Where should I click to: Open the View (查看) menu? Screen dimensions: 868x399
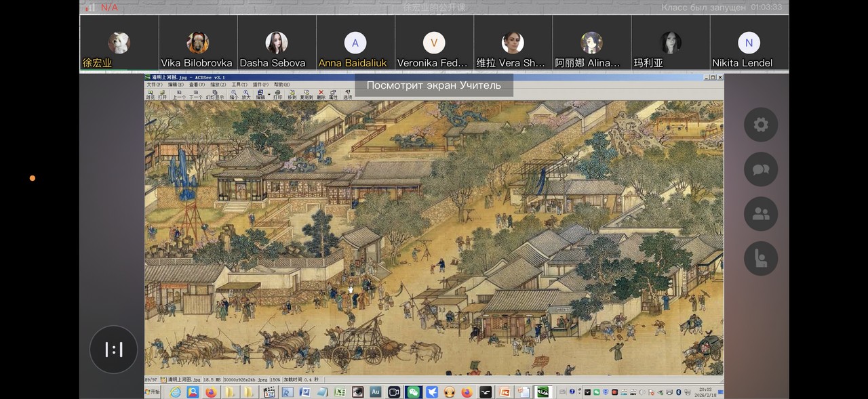(x=196, y=85)
